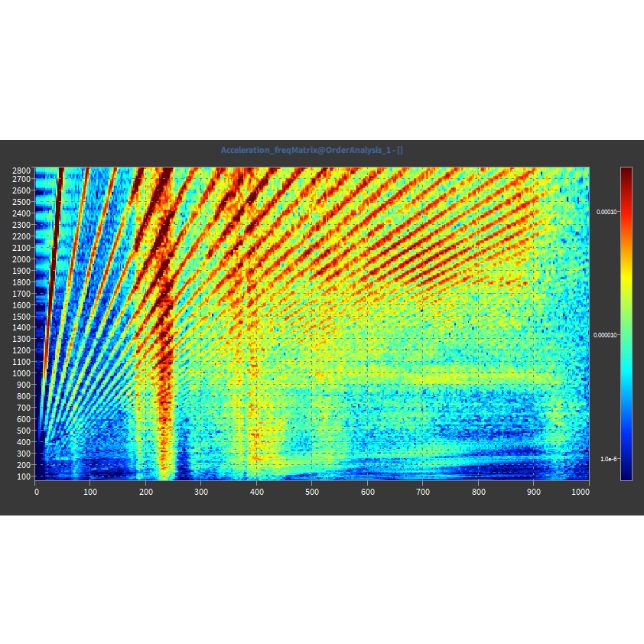Click the dark blue bottom of color scale
The height and width of the screenshot is (644, 644).
tap(626, 476)
